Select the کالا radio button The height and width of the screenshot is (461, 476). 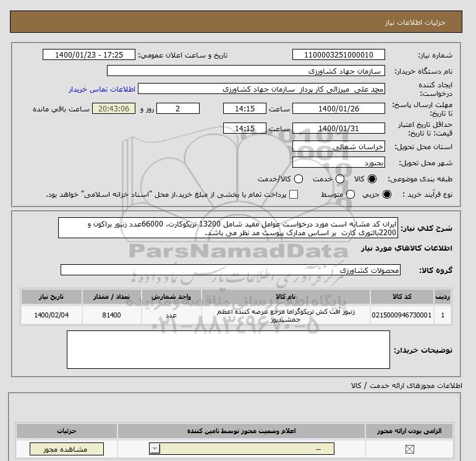[372, 179]
